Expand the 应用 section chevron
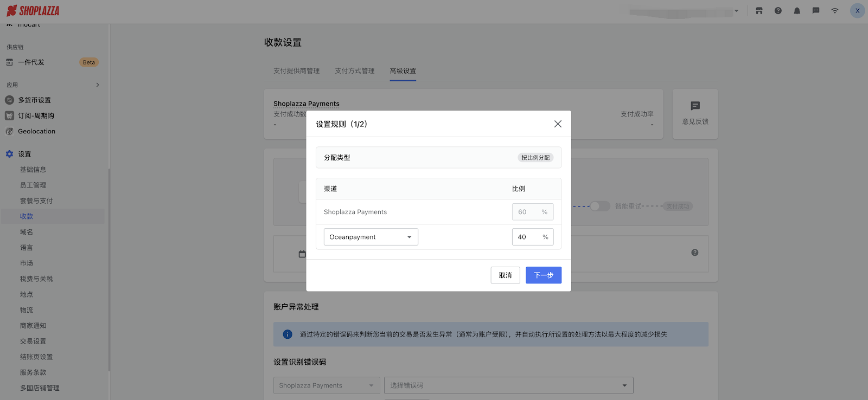The height and width of the screenshot is (400, 868). [x=98, y=85]
